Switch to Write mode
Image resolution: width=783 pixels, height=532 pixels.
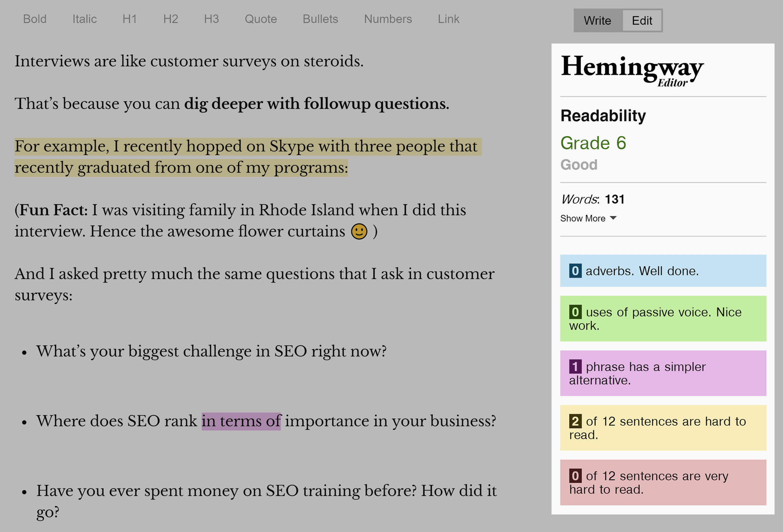598,21
